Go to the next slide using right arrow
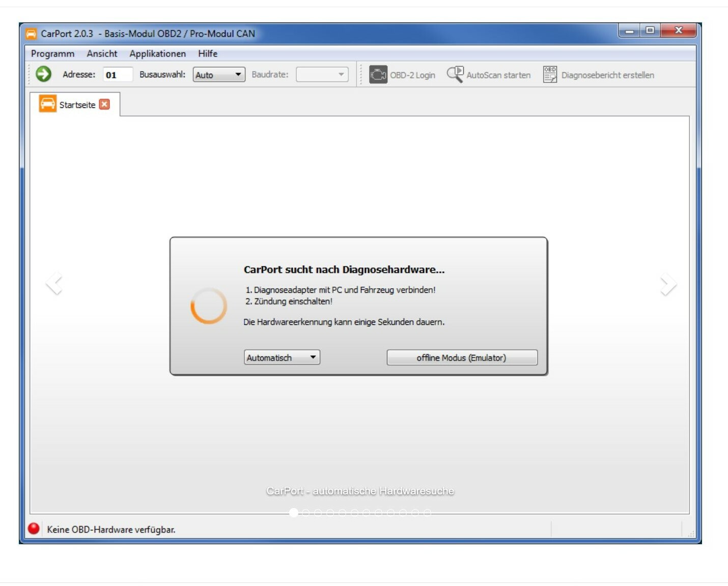The image size is (728, 586). (668, 284)
